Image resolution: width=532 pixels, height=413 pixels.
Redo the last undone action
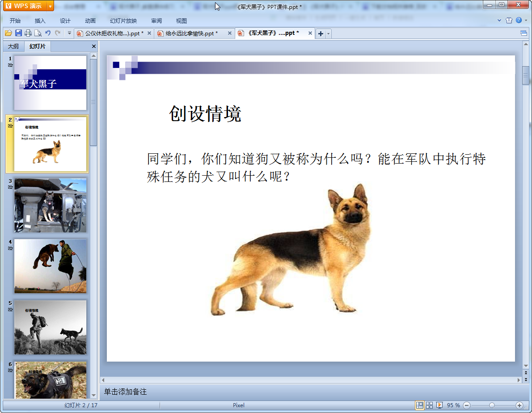[58, 33]
